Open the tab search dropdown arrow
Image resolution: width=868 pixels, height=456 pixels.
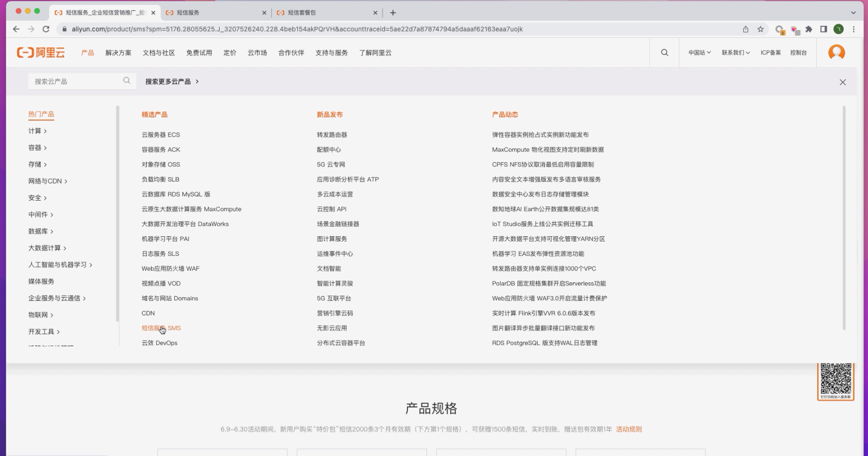pyautogui.click(x=853, y=12)
